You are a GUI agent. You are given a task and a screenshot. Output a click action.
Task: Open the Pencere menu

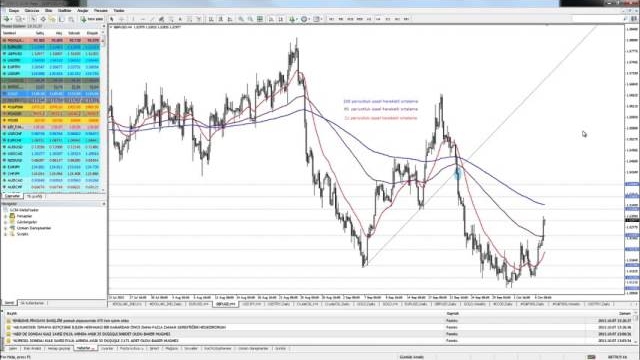101,11
